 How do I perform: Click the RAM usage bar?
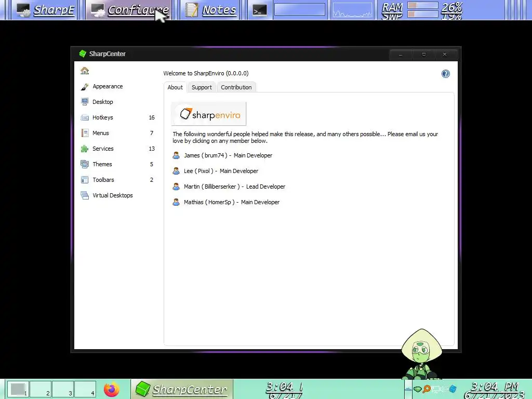423,5
